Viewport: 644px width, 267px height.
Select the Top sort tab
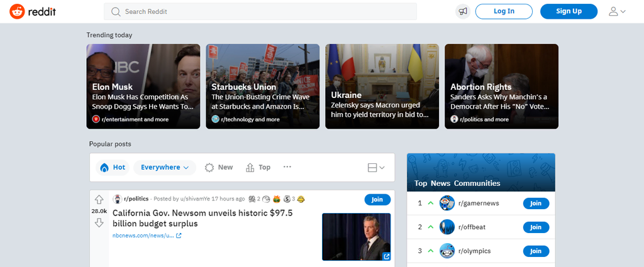point(258,167)
